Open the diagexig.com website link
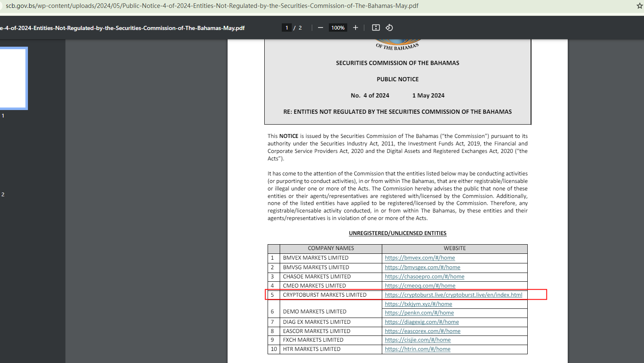Screen dimensions: 644x363 (421, 322)
